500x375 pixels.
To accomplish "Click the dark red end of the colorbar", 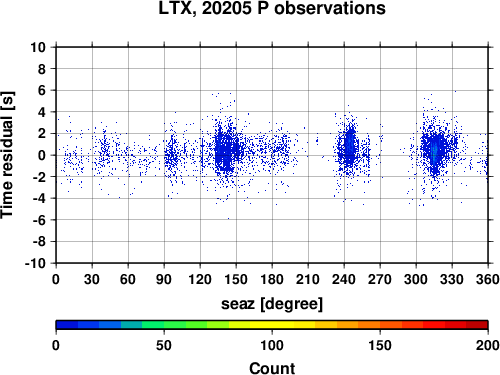I will click(477, 325).
